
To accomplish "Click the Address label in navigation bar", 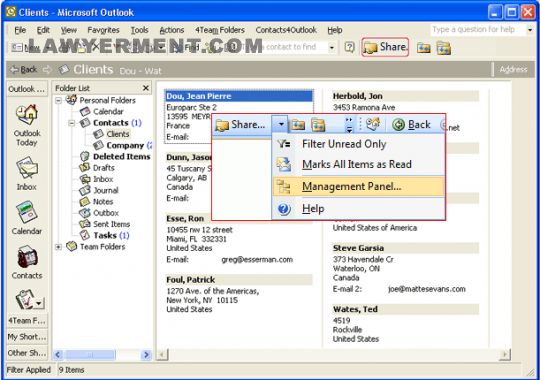I will point(513,70).
